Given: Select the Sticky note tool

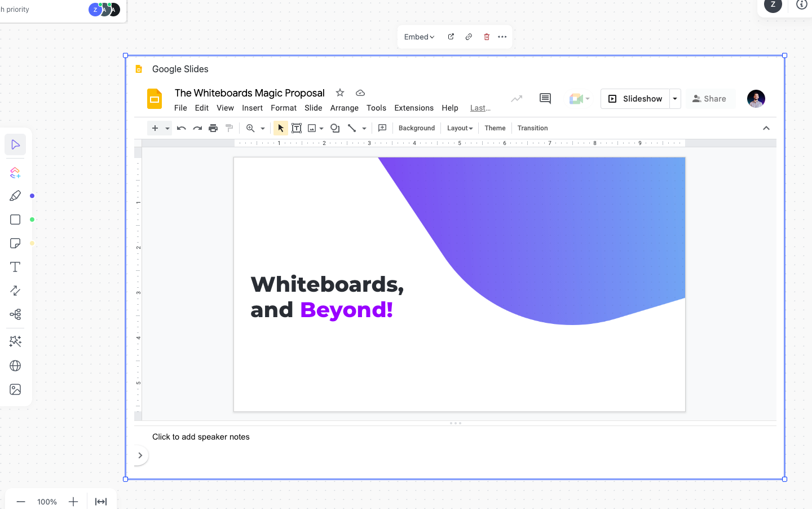Looking at the screenshot, I should [15, 243].
